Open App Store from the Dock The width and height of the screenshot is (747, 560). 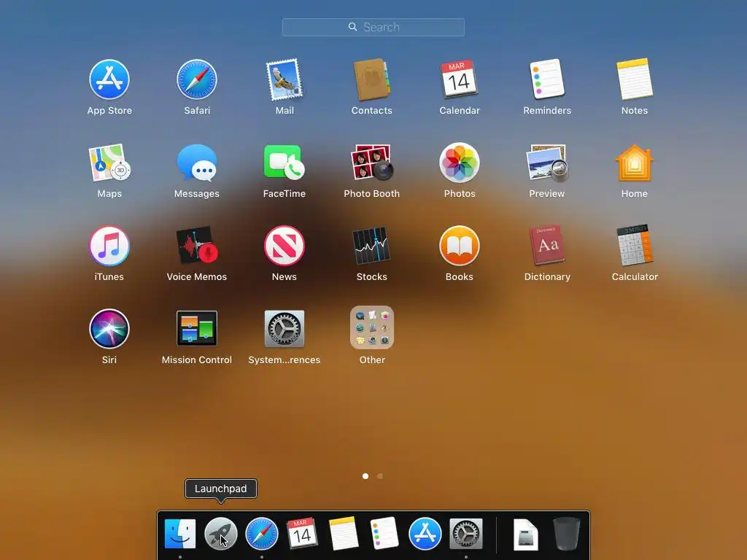pyautogui.click(x=425, y=533)
